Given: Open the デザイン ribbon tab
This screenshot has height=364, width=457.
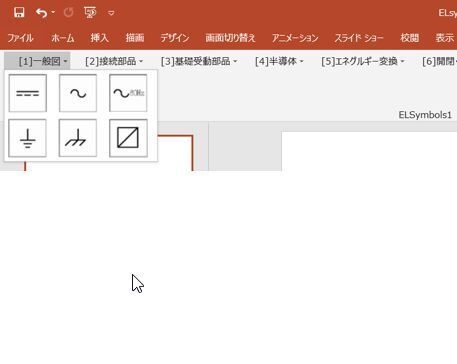Looking at the screenshot, I should (x=175, y=38).
